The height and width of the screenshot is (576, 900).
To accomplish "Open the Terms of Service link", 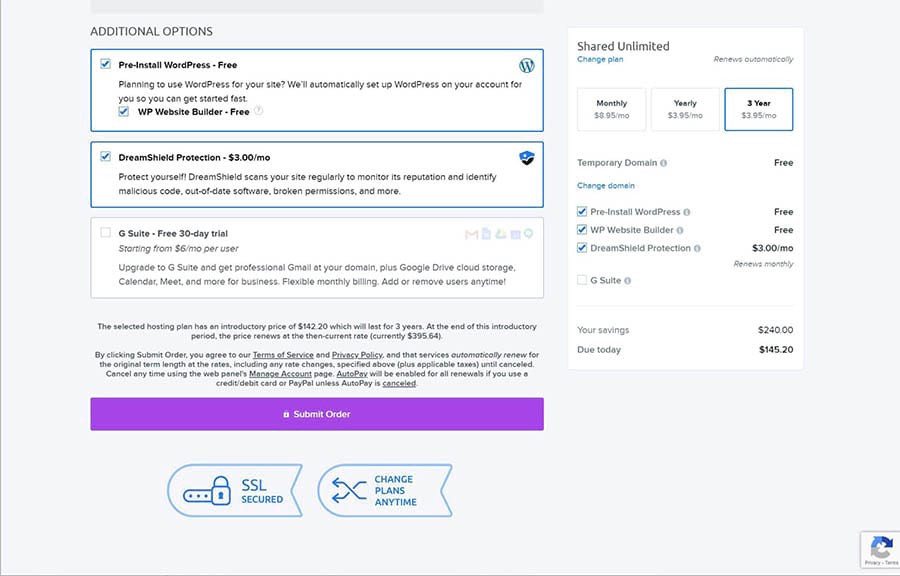I will (x=283, y=355).
